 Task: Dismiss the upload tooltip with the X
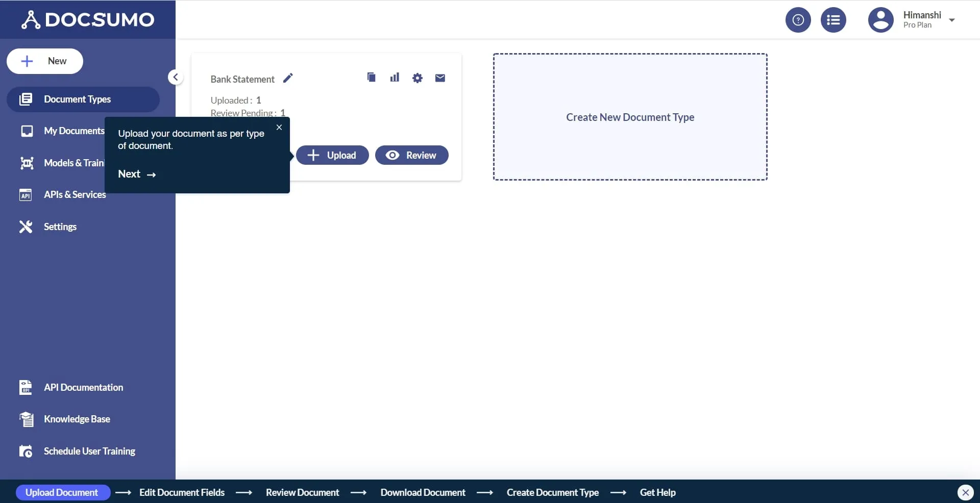pos(279,127)
